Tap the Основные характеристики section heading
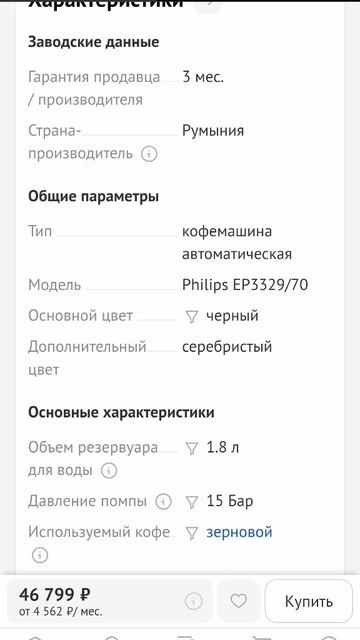Viewport: 360px width, 640px height. point(121,412)
